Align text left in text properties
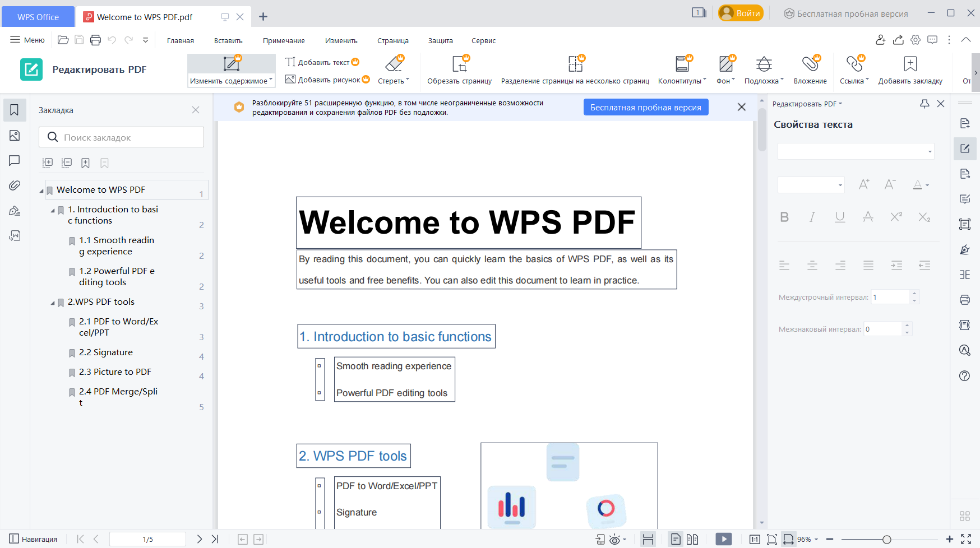 pyautogui.click(x=784, y=266)
